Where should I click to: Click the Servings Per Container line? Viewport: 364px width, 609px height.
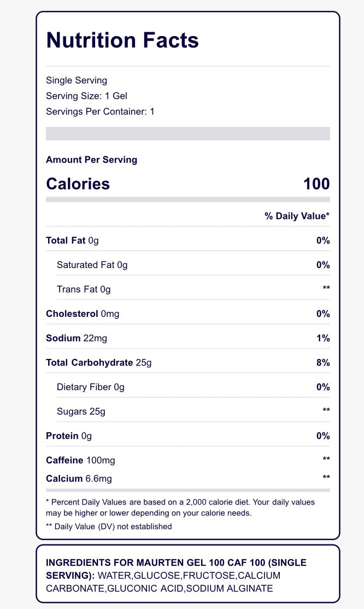[100, 112]
